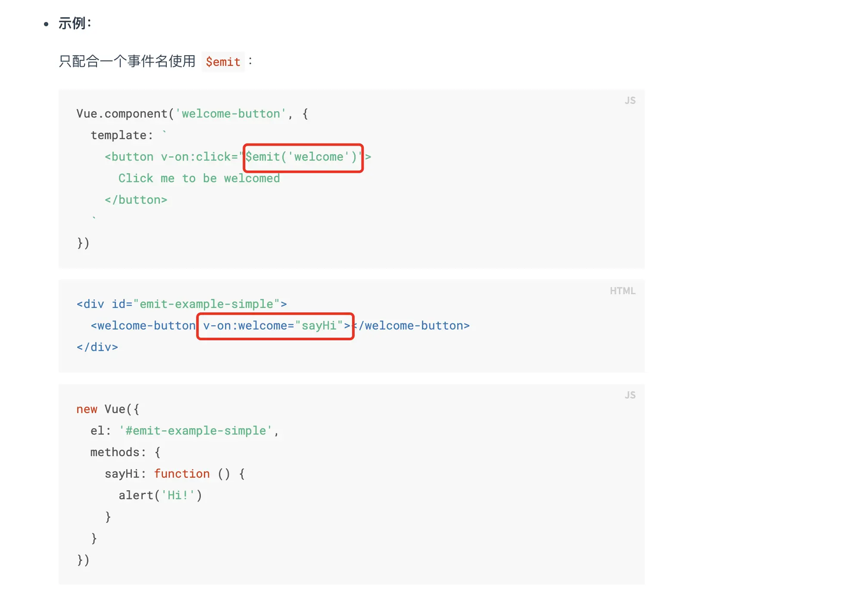Click the closing </button> tag

pyautogui.click(x=136, y=200)
